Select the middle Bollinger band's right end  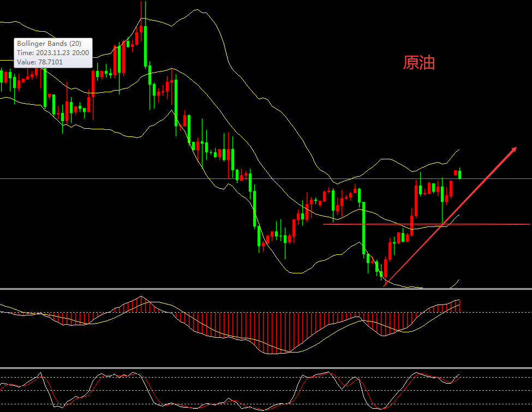click(459, 215)
